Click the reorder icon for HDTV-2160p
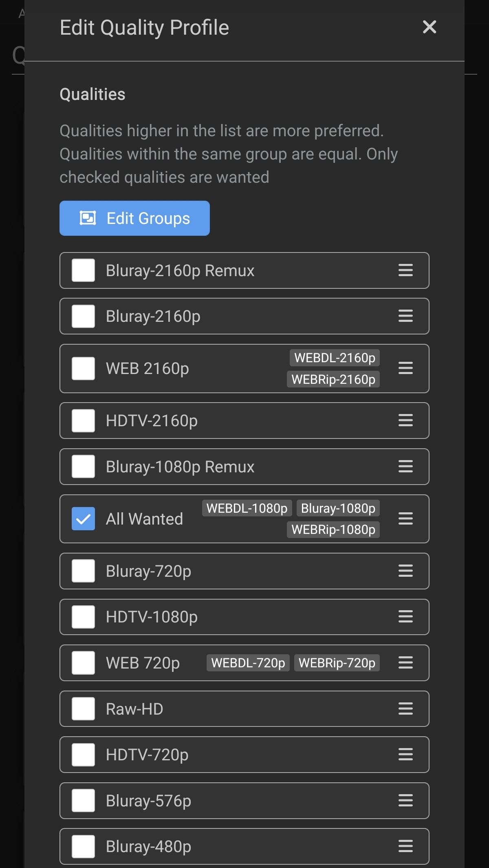Viewport: 489px width, 868px height. (x=405, y=421)
